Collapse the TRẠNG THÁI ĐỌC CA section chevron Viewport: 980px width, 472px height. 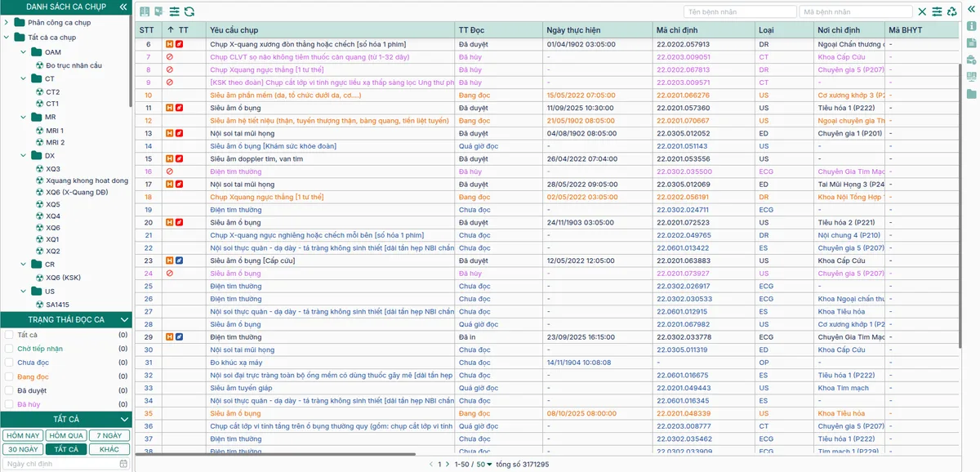[x=124, y=320]
